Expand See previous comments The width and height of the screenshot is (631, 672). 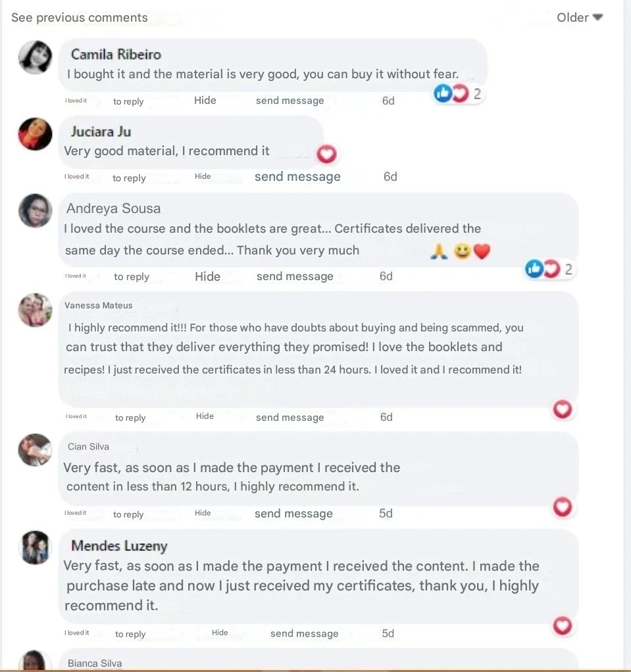(80, 18)
